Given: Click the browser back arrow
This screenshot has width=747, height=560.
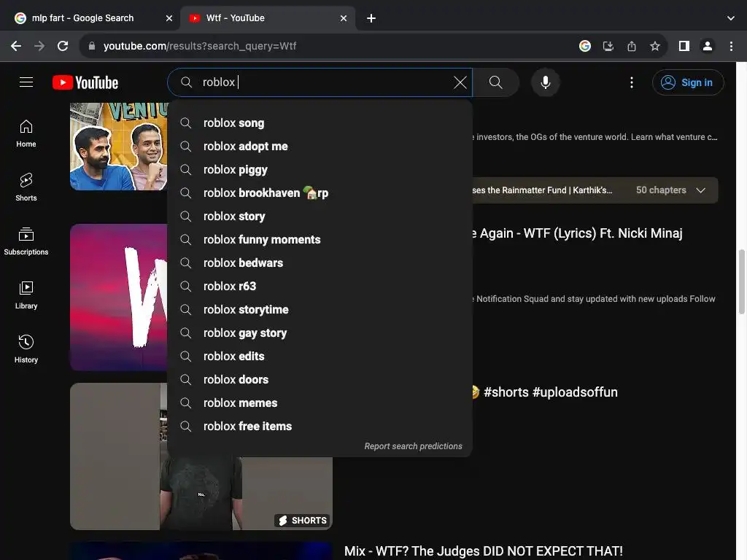Looking at the screenshot, I should tap(16, 46).
